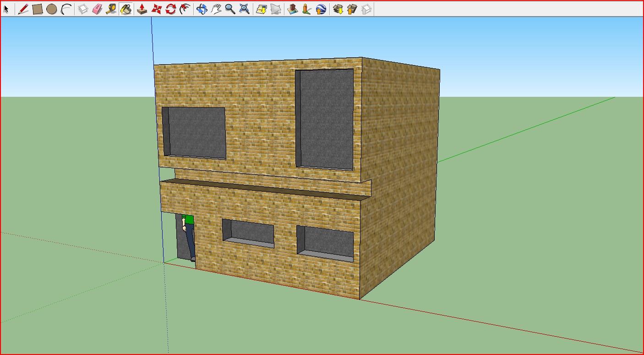Select the Tape Measure tool

coord(111,9)
